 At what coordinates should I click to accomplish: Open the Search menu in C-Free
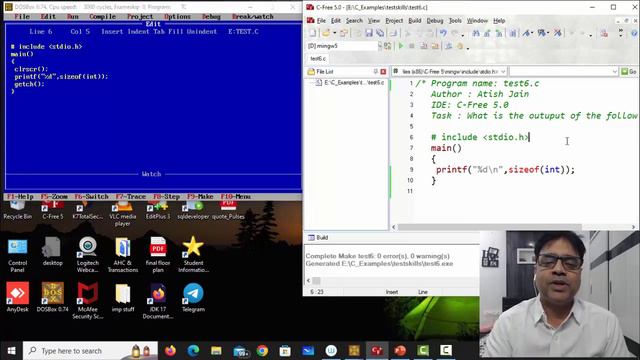click(354, 20)
